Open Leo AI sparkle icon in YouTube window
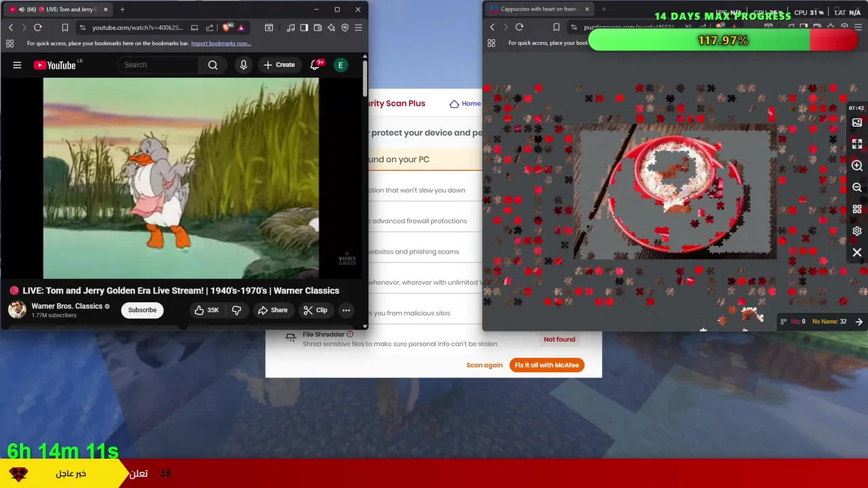868x488 pixels. click(331, 28)
